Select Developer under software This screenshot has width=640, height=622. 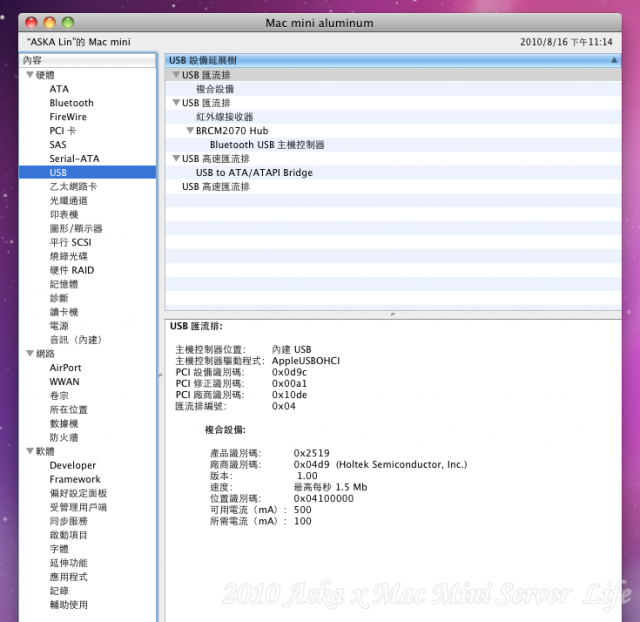(73, 465)
